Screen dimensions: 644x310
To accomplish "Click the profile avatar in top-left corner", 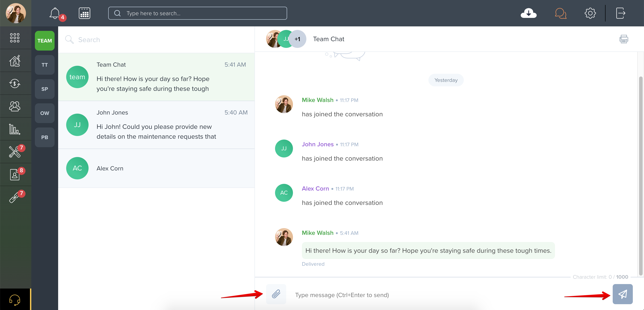I will (15, 13).
